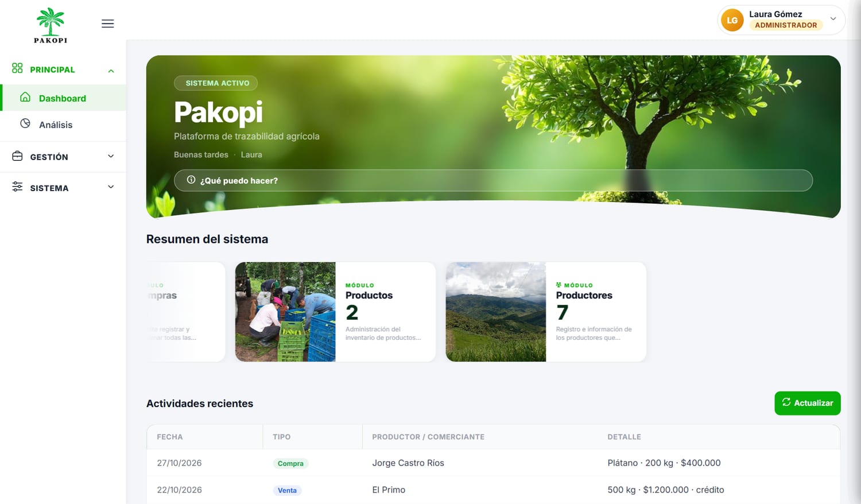Expand the Sistema section chevron

coord(111,187)
